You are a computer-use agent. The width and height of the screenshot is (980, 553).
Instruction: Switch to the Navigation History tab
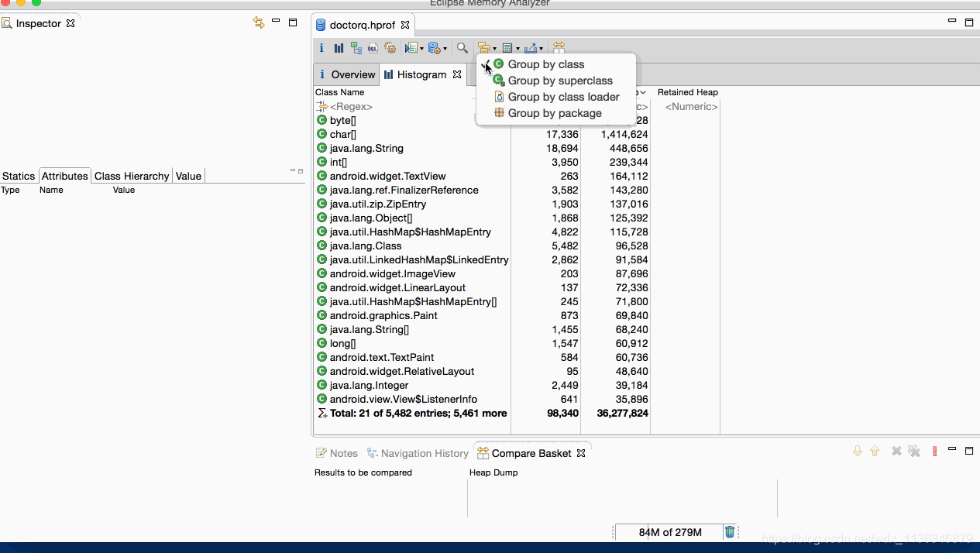click(418, 453)
